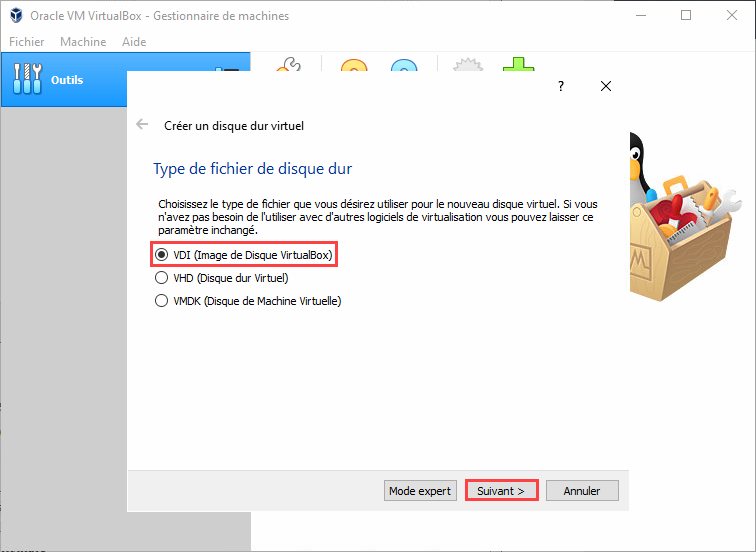The height and width of the screenshot is (552, 756).
Task: Click the orange Import toolbar icon
Action: coord(354,66)
